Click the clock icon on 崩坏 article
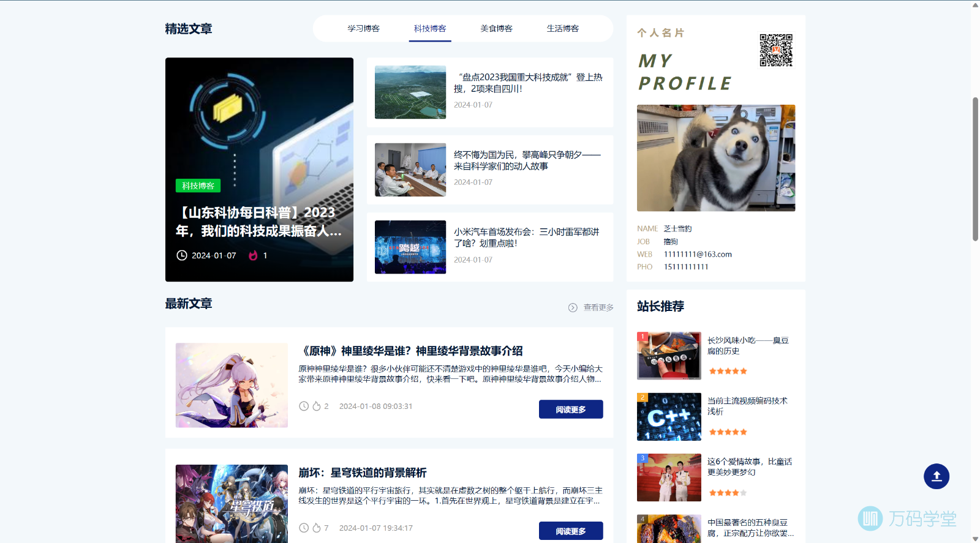Viewport: 980px width, 543px height. click(304, 528)
